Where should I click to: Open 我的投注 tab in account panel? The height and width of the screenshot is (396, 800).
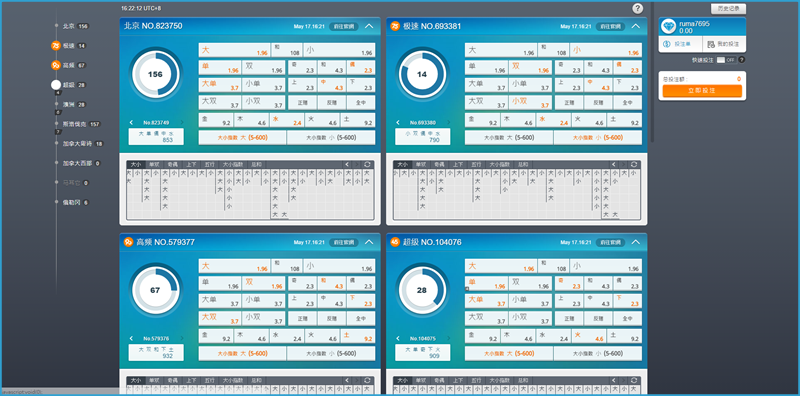tap(724, 44)
